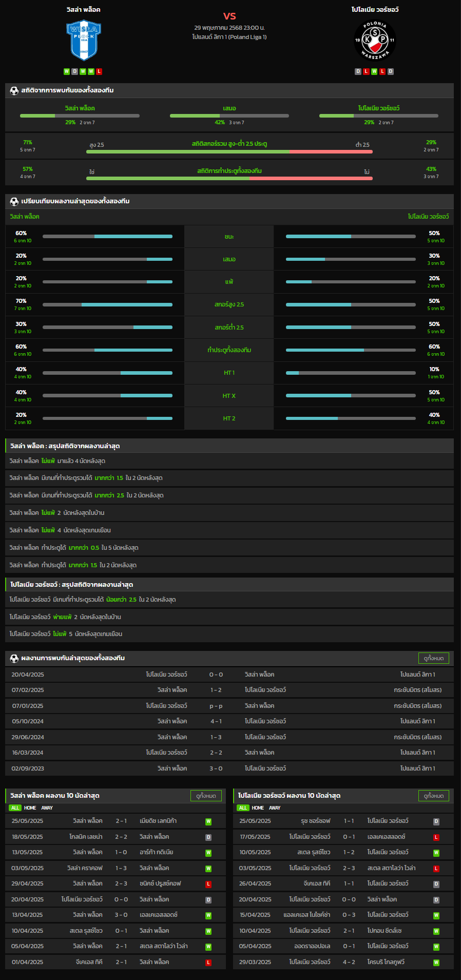
Task: Click the Polonia Warszawa team crest
Action: [x=375, y=40]
